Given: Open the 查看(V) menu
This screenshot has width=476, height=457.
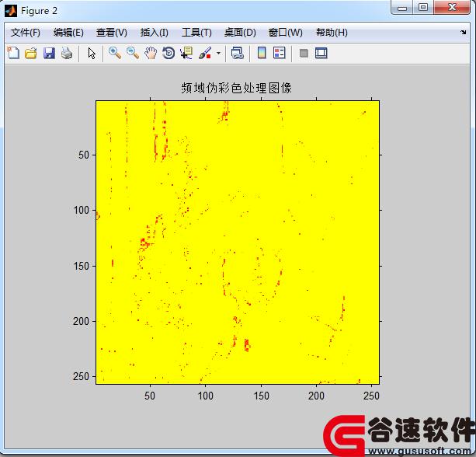Looking at the screenshot, I should (112, 32).
